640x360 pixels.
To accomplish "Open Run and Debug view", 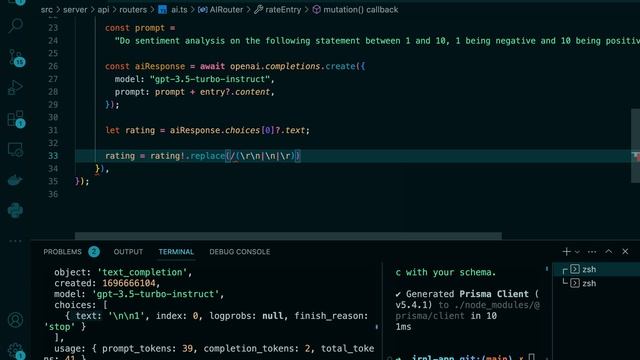I will 16,88.
